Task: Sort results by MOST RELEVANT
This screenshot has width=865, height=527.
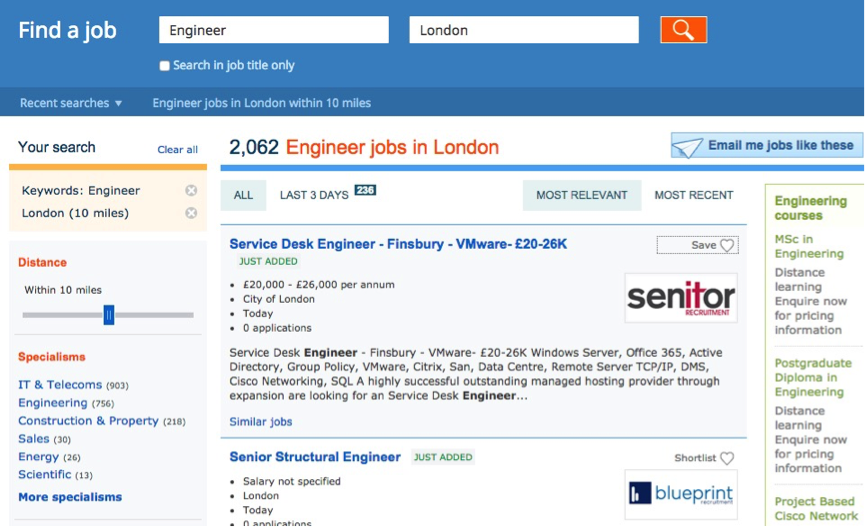Action: pyautogui.click(x=582, y=195)
